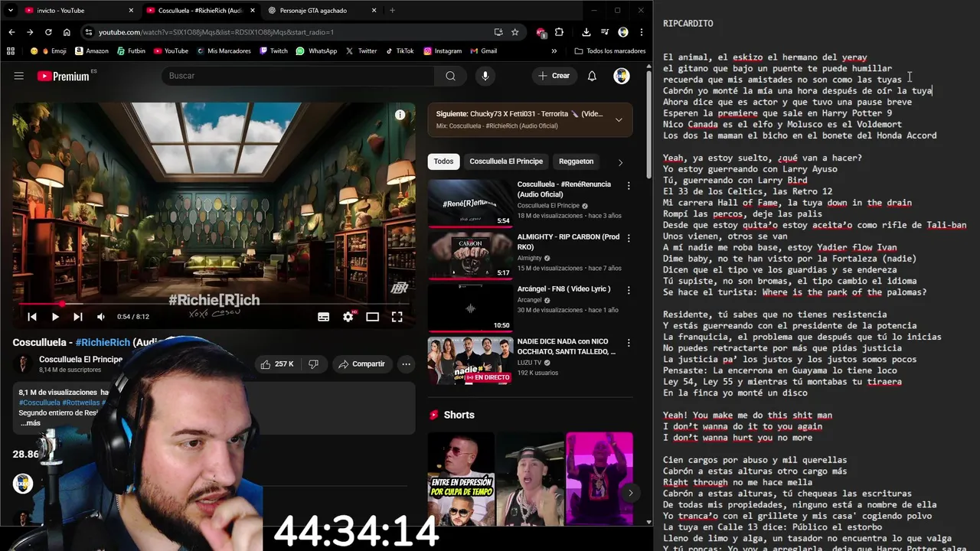Start voice search with microphone
The height and width of the screenshot is (551, 980).
(x=485, y=76)
